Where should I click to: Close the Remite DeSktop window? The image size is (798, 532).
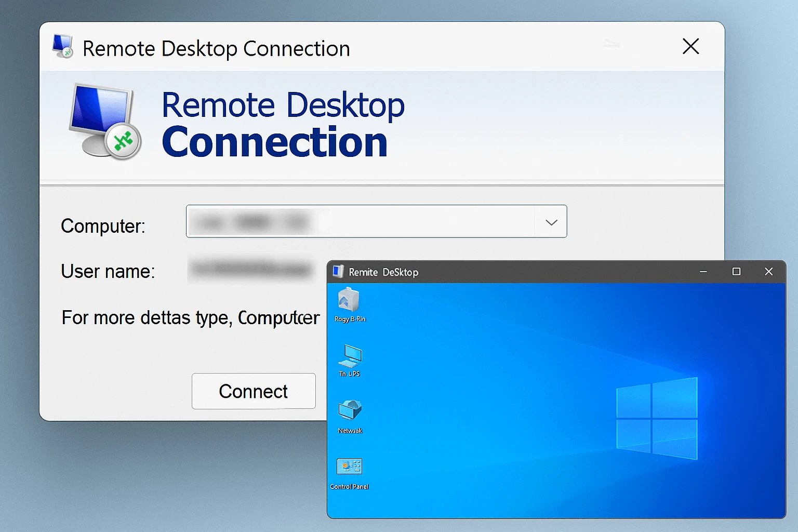[769, 272]
